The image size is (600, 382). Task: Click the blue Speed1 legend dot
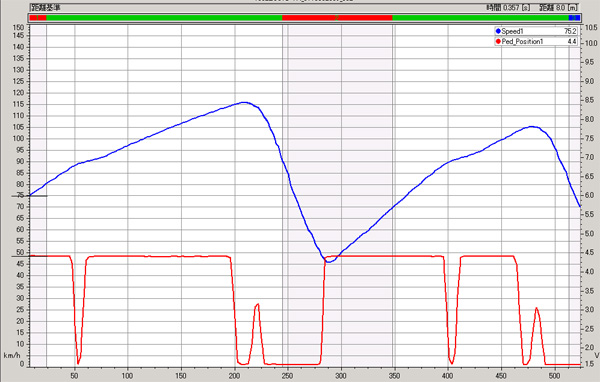click(498, 31)
